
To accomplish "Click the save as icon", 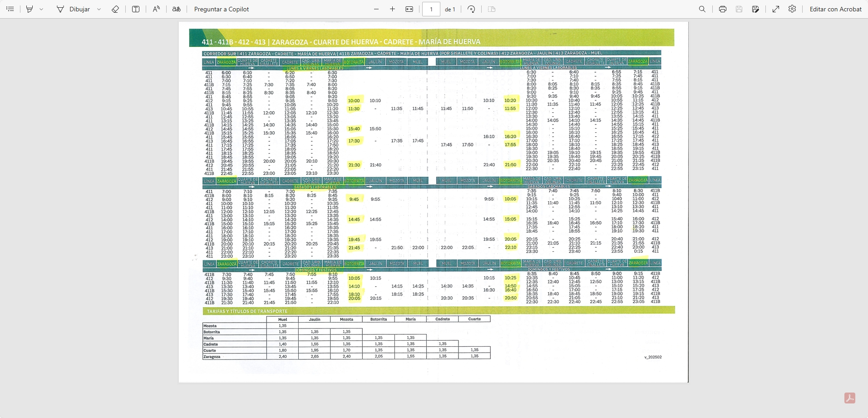I will coord(755,9).
